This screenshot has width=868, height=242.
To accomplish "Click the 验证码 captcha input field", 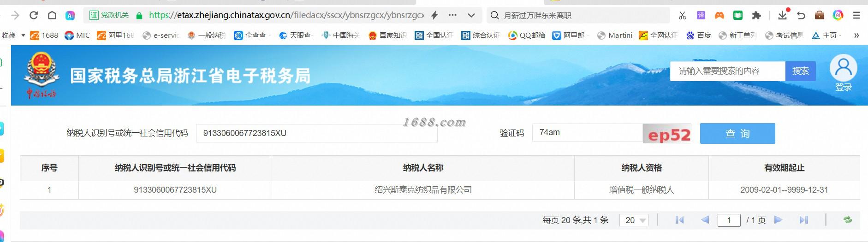I will click(x=587, y=133).
